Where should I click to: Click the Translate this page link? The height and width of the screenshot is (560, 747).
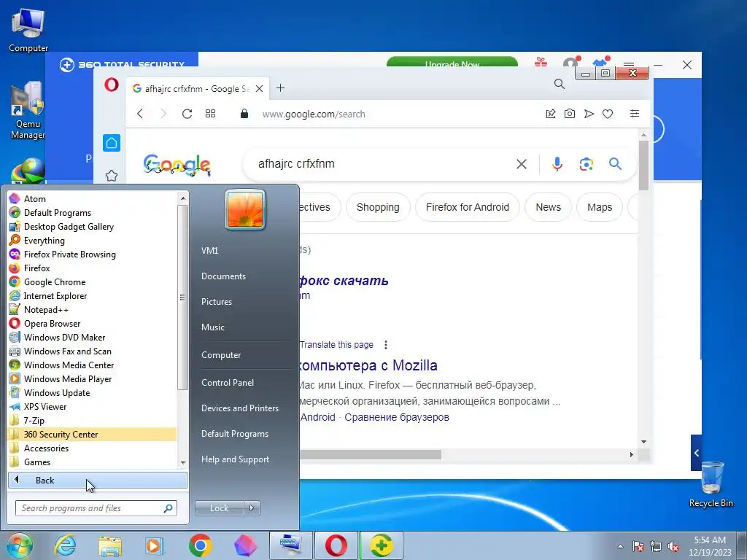coord(336,345)
